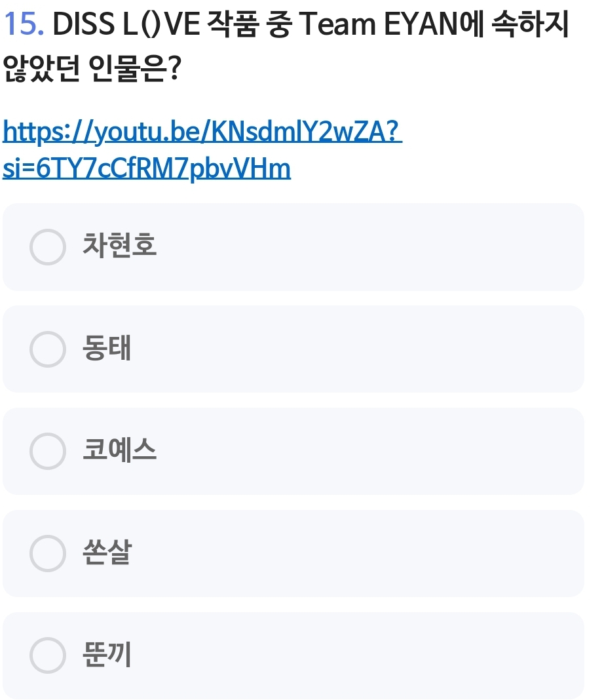
Task: Select the 차현호 radio button
Action: 48,247
